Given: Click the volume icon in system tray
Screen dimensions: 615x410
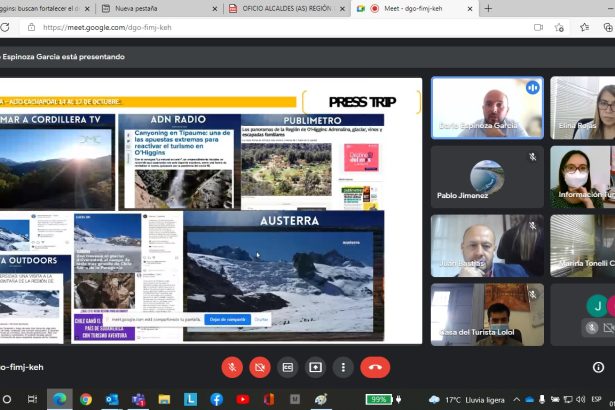Looking at the screenshot, I should [581, 399].
